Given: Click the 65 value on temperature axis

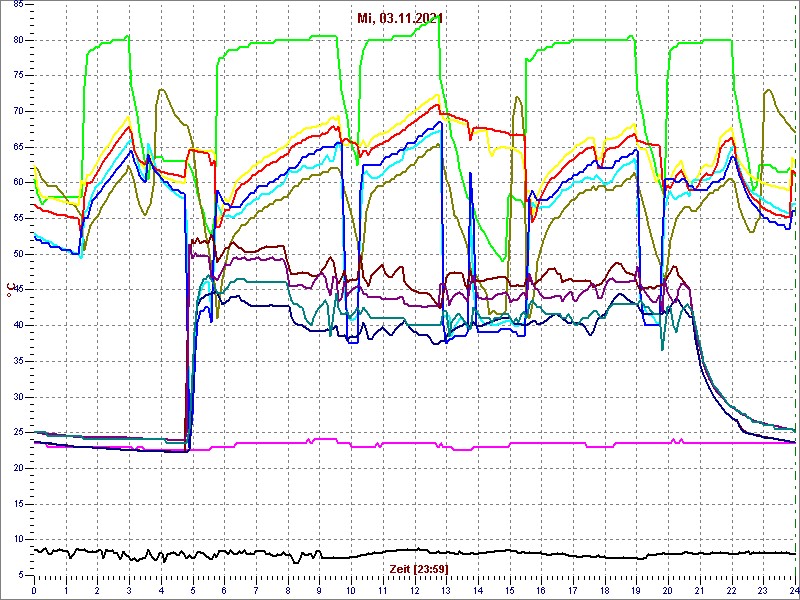Looking at the screenshot, I should tap(18, 147).
